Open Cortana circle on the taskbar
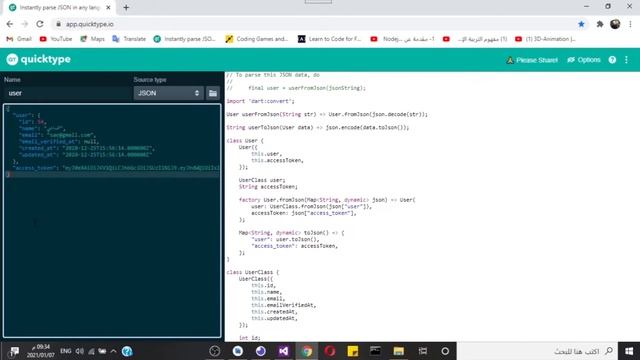Screen dimensions: 640x360 point(445,351)
